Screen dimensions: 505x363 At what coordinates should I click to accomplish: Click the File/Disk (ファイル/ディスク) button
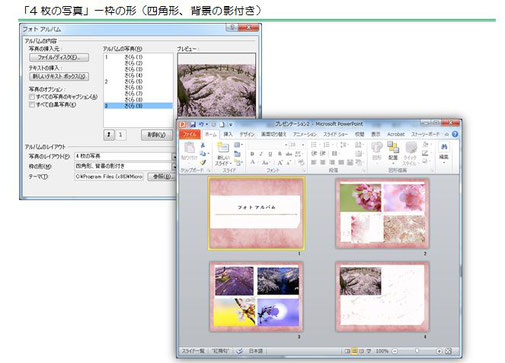pos(59,57)
